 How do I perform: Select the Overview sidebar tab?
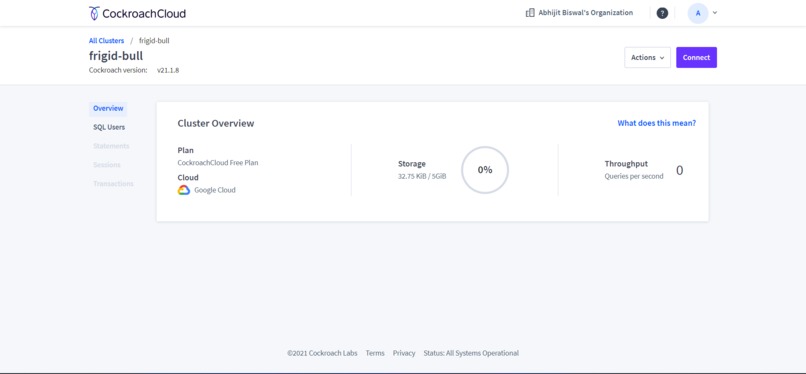pyautogui.click(x=108, y=108)
